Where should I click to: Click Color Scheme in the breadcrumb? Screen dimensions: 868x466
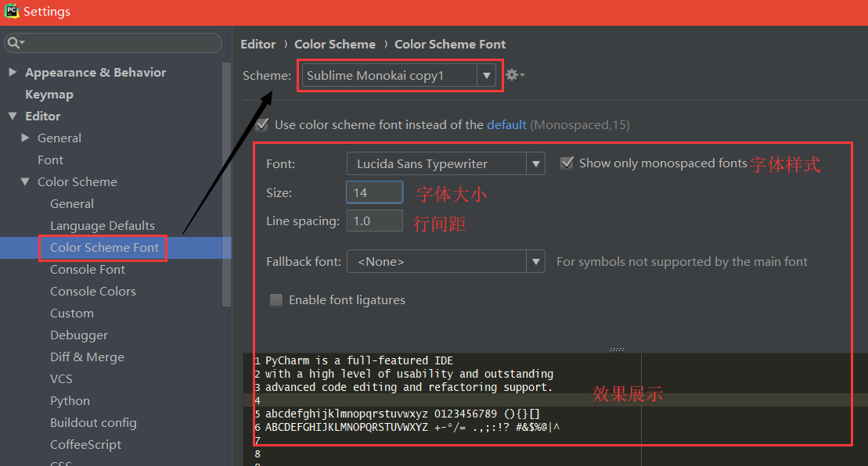[335, 45]
